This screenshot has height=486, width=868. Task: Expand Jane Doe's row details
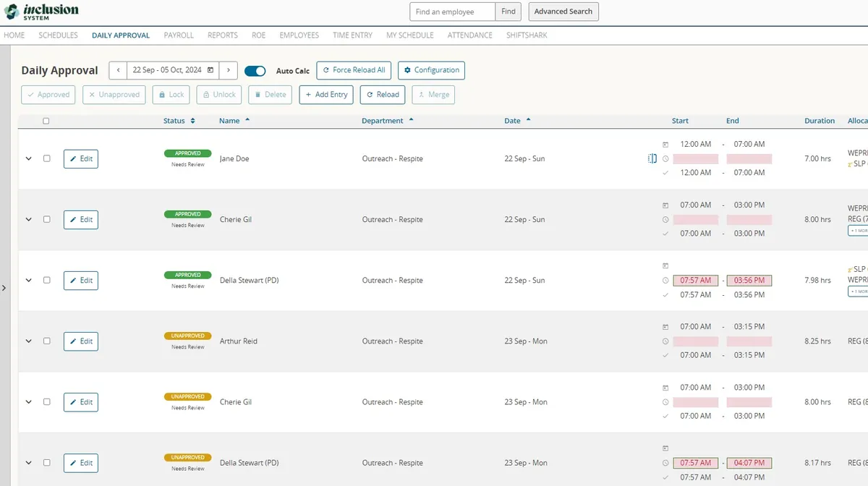click(x=29, y=158)
